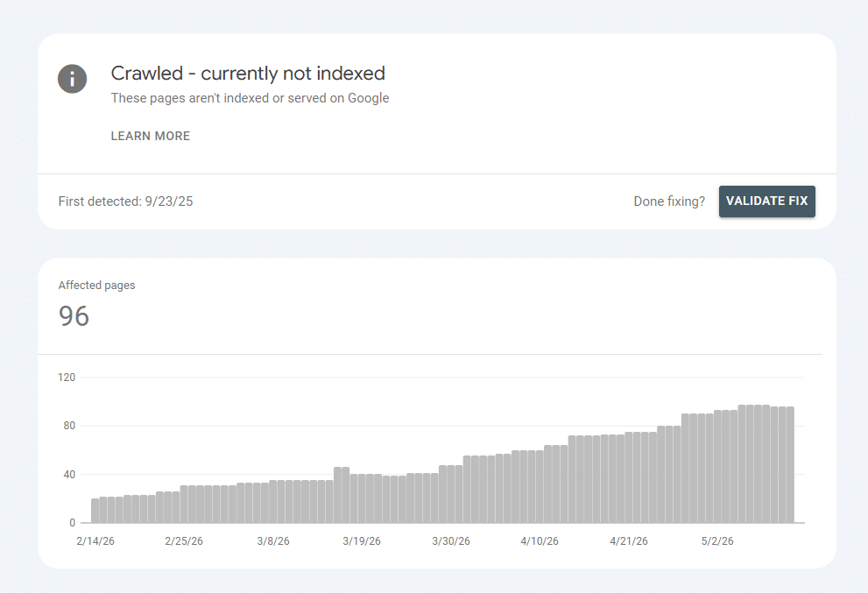868x593 pixels.
Task: Click the 4/10/26 date label
Action: pyautogui.click(x=540, y=541)
